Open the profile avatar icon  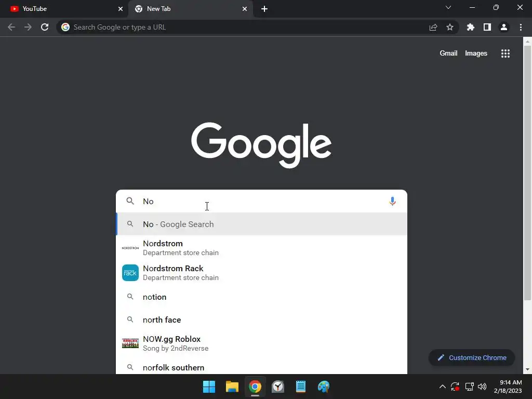(504, 27)
